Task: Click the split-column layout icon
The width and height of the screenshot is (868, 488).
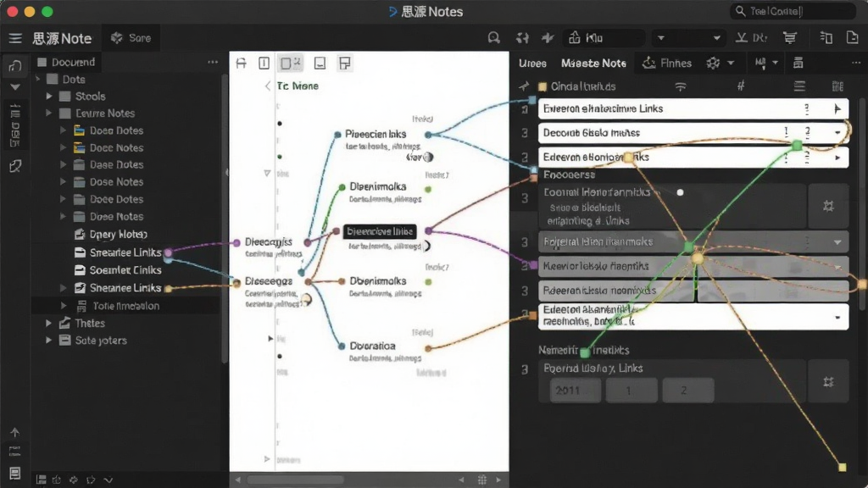Action: [x=264, y=63]
